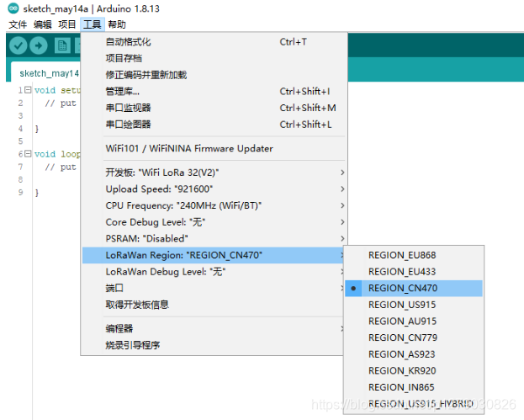Open 串口监视器 serial monitor
This screenshot has height=420, width=524.
(x=213, y=108)
